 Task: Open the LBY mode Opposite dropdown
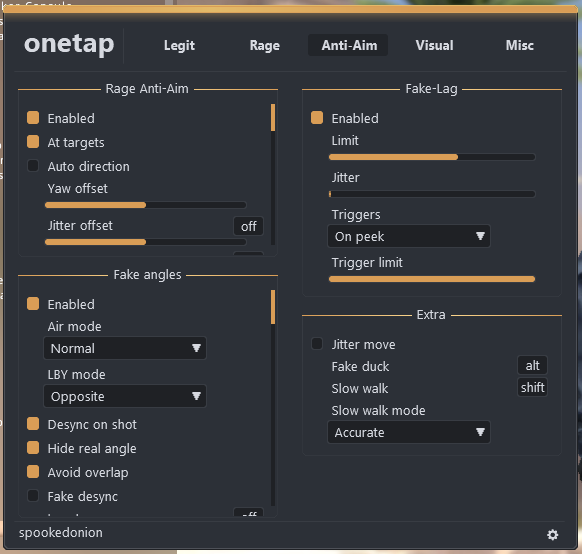click(125, 396)
